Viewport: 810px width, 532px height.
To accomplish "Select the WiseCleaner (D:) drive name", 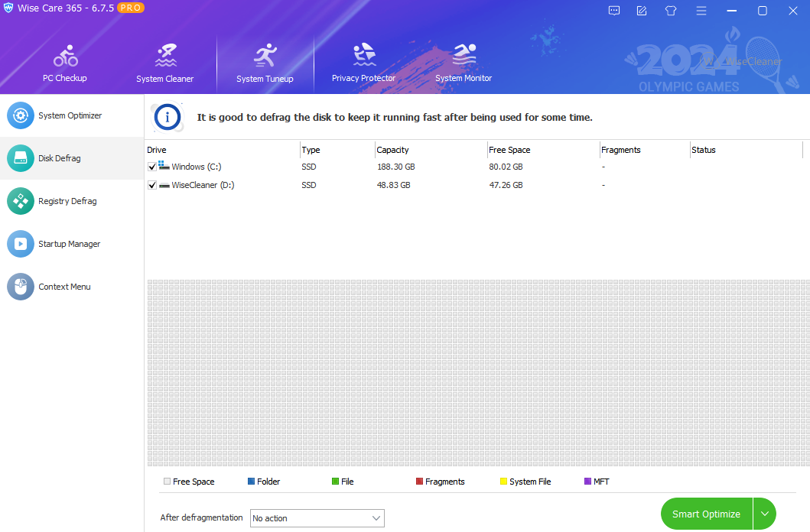I will tap(203, 185).
